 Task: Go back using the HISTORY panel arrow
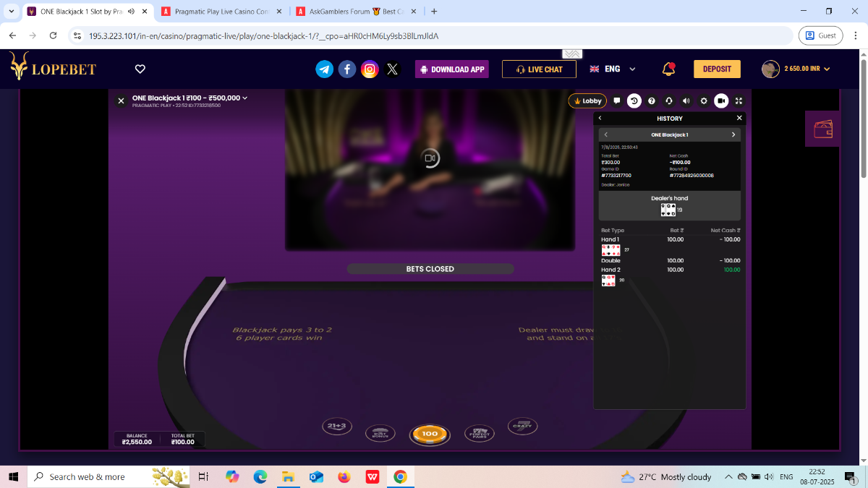600,118
